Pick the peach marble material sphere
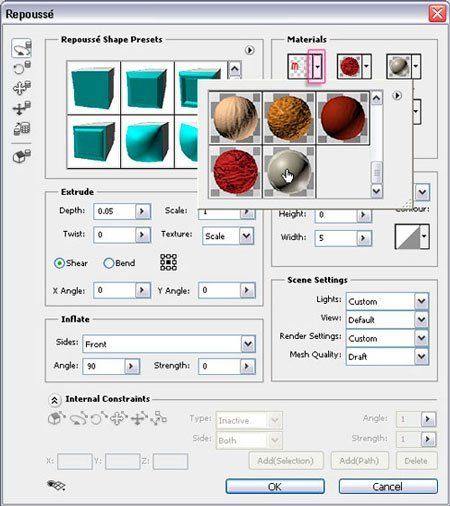 coord(235,118)
